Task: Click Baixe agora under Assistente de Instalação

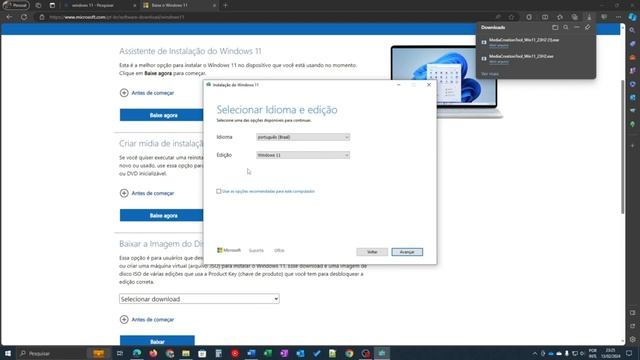Action: pos(163,115)
